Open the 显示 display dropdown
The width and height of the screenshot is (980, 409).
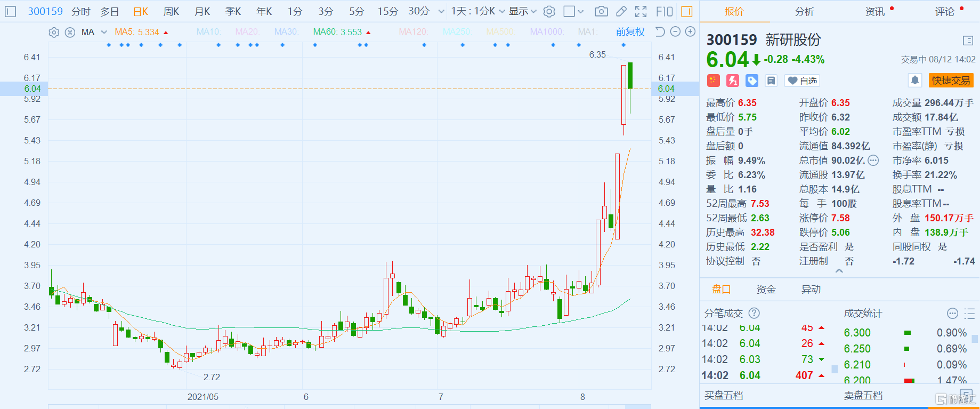pyautogui.click(x=523, y=11)
